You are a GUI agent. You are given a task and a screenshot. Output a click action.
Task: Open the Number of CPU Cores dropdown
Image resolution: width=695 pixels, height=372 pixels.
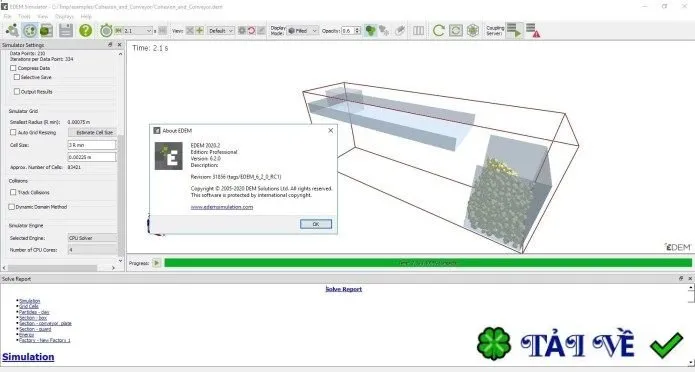[x=92, y=250]
